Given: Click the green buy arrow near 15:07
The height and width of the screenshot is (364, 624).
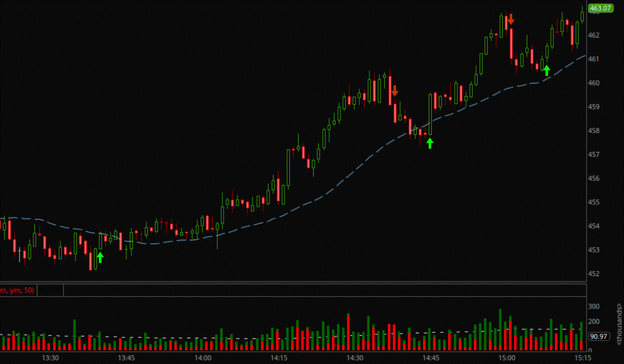Looking at the screenshot, I should (547, 71).
